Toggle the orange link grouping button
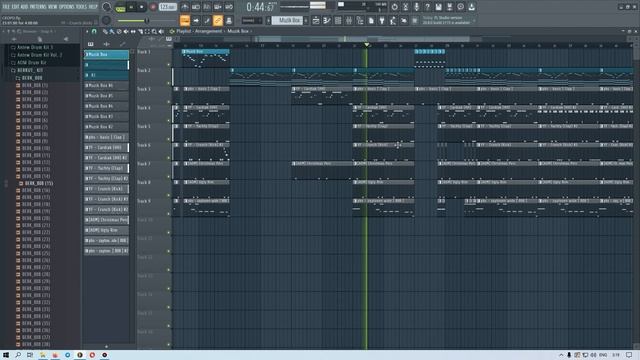This screenshot has width=640, height=360. click(218, 20)
